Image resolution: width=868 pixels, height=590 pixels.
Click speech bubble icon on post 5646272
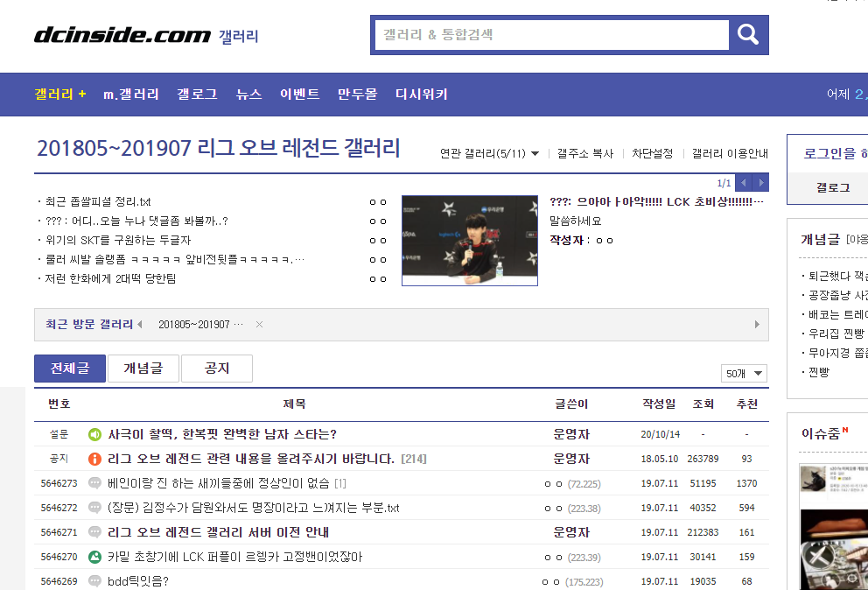point(94,508)
